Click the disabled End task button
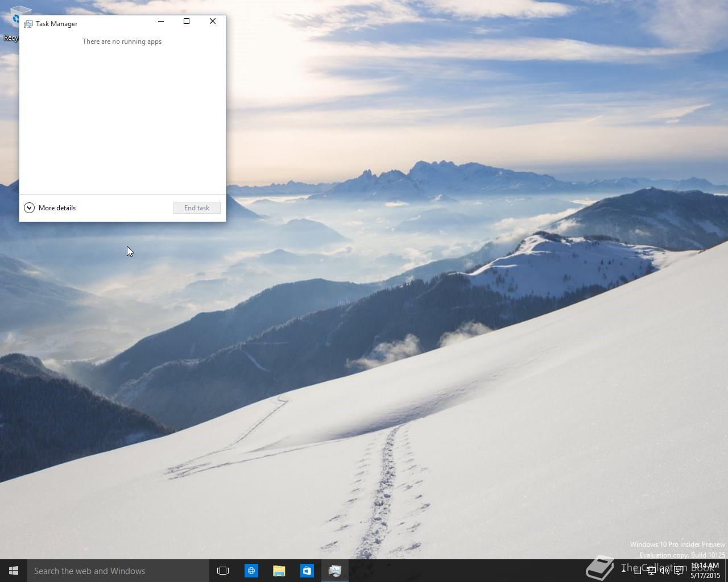This screenshot has height=582, width=728. [x=197, y=208]
